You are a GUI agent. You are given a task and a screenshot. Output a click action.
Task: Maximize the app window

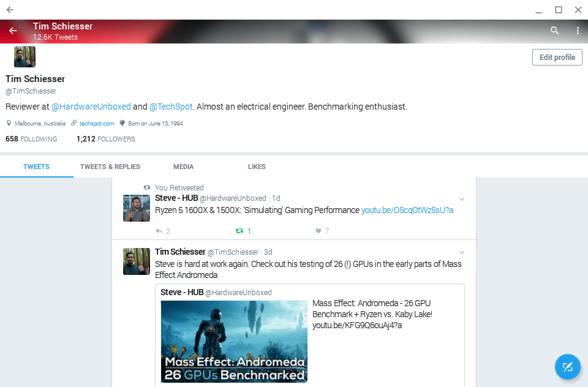click(559, 10)
